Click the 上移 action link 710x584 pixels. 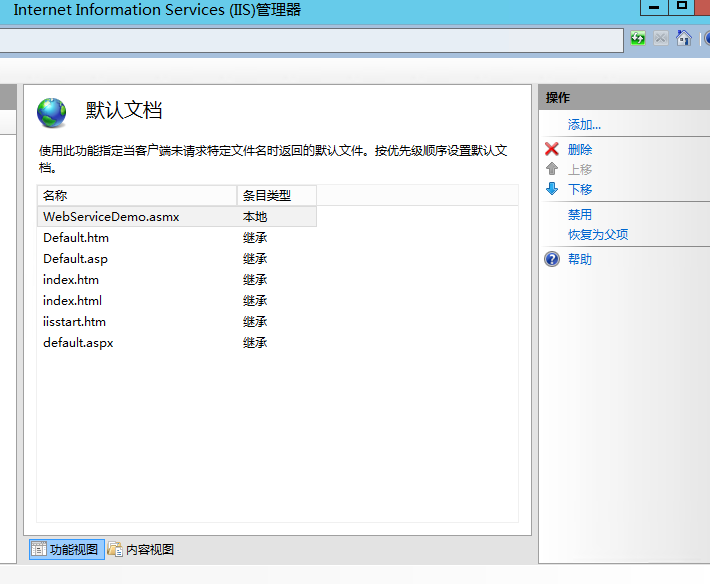click(580, 169)
